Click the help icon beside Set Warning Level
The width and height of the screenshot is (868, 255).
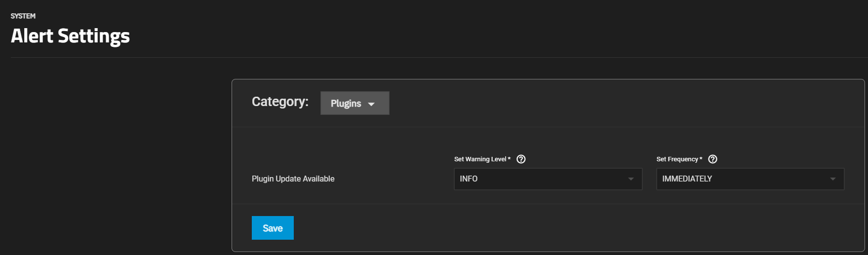pos(521,159)
